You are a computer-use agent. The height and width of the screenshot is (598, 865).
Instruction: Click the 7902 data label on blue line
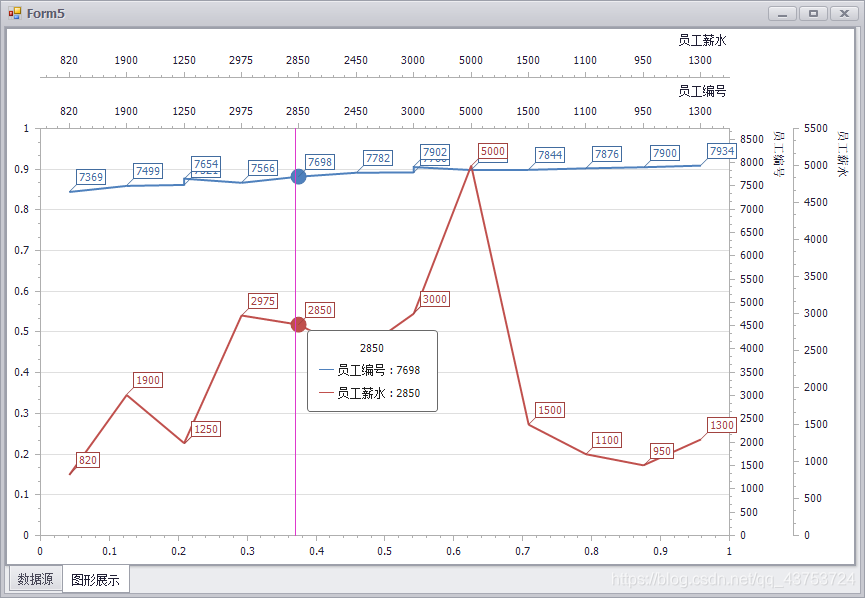[x=437, y=151]
